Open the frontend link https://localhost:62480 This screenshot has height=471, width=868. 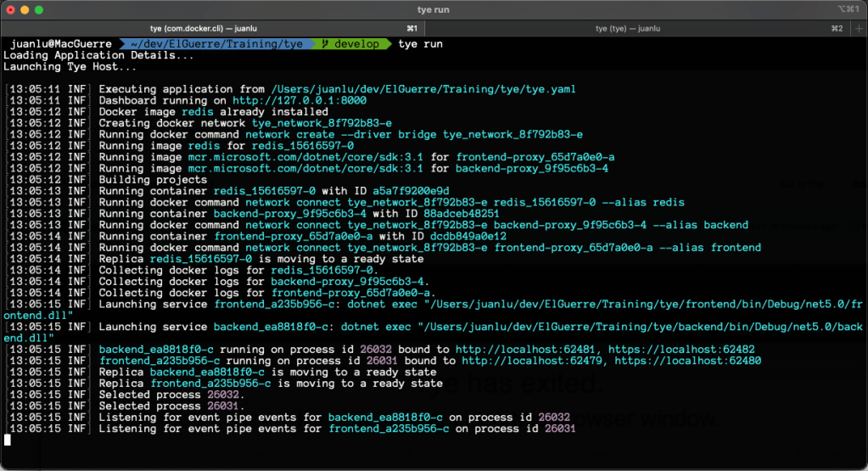[x=688, y=361]
